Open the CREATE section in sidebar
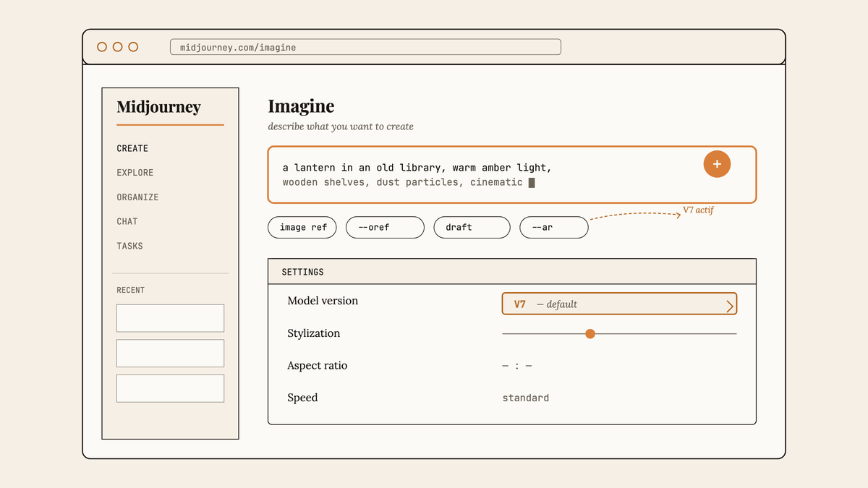 [x=132, y=148]
